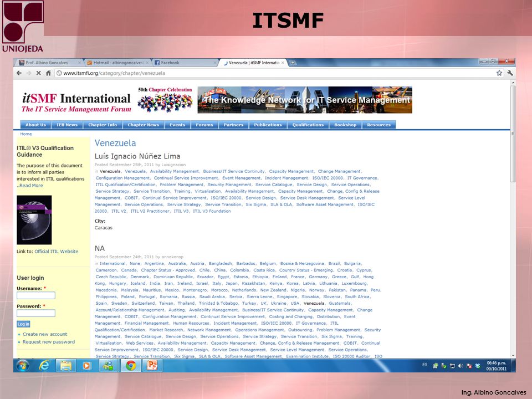Go back with the browser back arrow
The image size is (532, 399).
pos(19,73)
